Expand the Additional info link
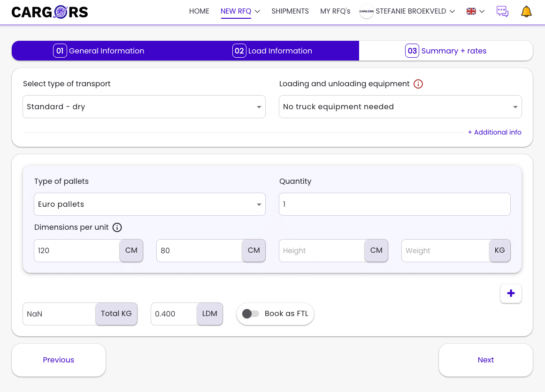 coord(494,132)
